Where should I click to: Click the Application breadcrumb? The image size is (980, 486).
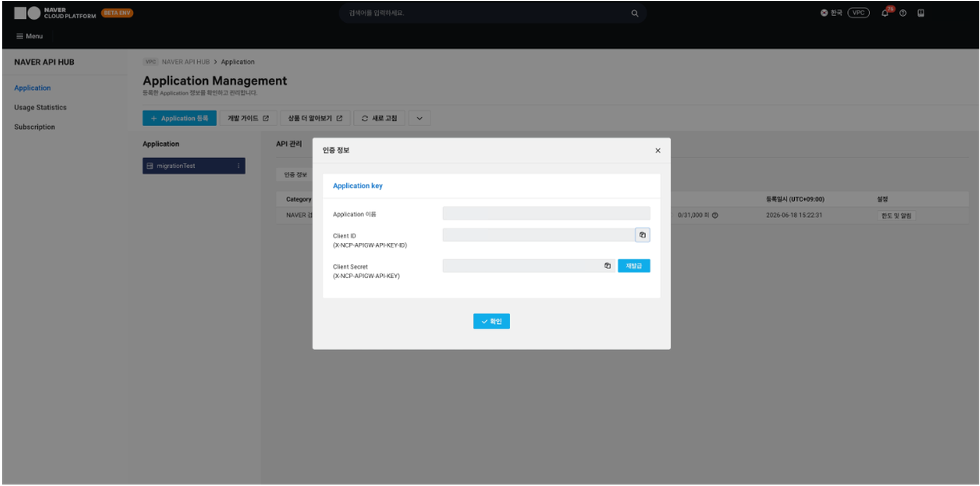238,62
